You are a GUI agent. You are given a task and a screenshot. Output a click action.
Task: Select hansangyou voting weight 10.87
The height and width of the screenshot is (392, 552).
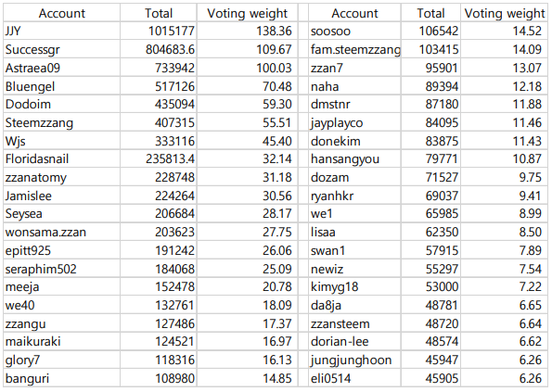pos(504,158)
